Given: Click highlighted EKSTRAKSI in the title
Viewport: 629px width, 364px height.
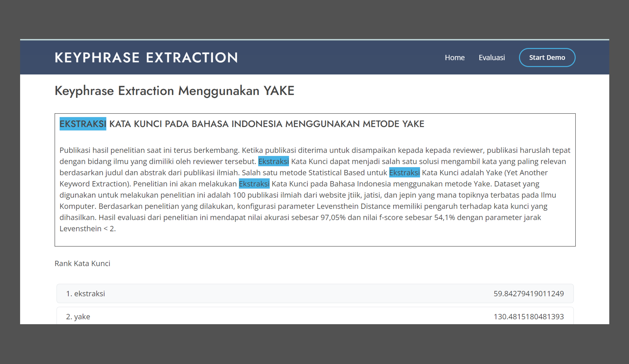Looking at the screenshot, I should click(83, 124).
